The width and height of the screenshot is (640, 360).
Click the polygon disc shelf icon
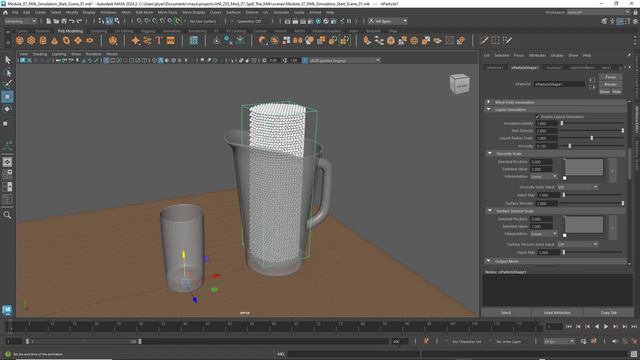90,40
